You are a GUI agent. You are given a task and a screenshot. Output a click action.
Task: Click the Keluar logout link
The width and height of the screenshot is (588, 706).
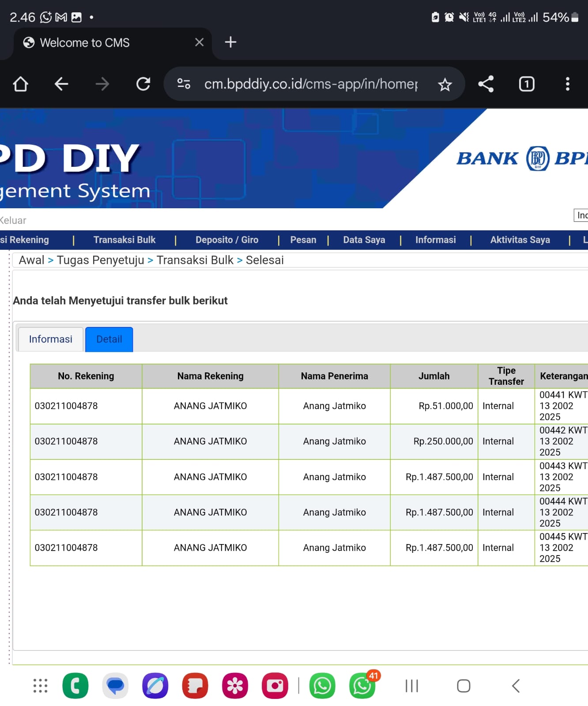(13, 221)
